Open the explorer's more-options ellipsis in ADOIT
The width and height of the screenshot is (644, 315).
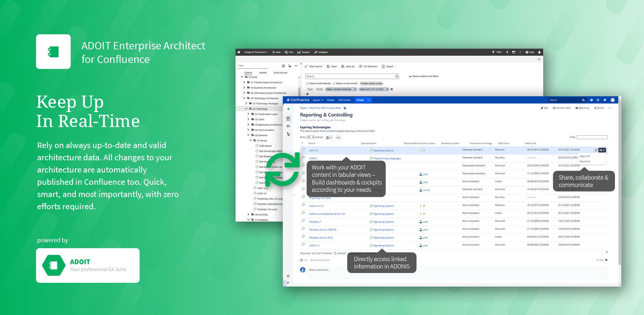point(296,65)
